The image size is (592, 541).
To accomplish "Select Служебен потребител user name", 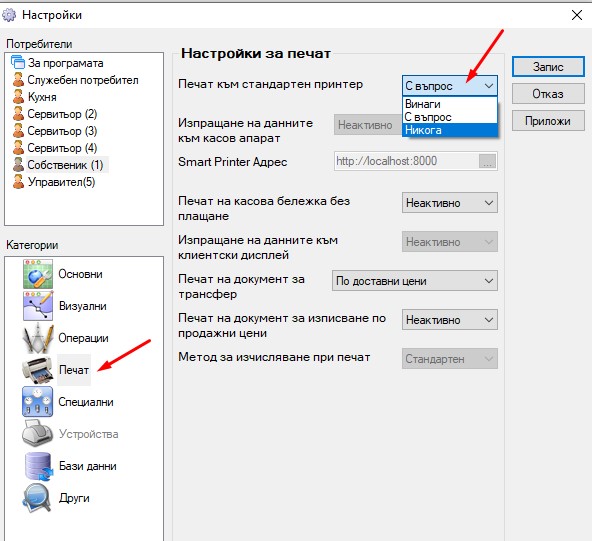I will click(x=83, y=80).
